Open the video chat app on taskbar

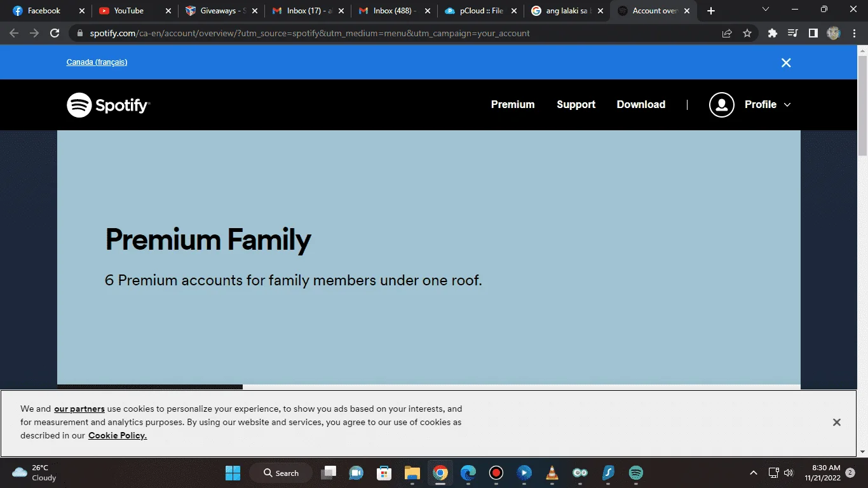pyautogui.click(x=356, y=473)
